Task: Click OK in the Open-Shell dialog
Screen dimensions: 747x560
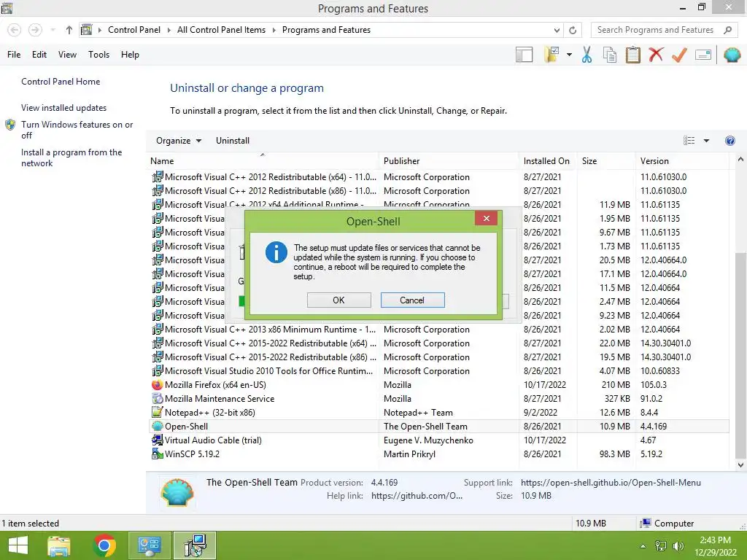Action: coord(338,300)
